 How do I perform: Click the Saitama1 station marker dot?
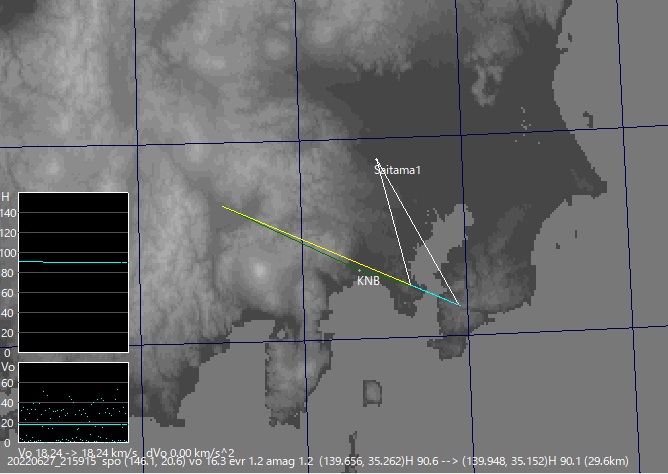[x=376, y=160]
